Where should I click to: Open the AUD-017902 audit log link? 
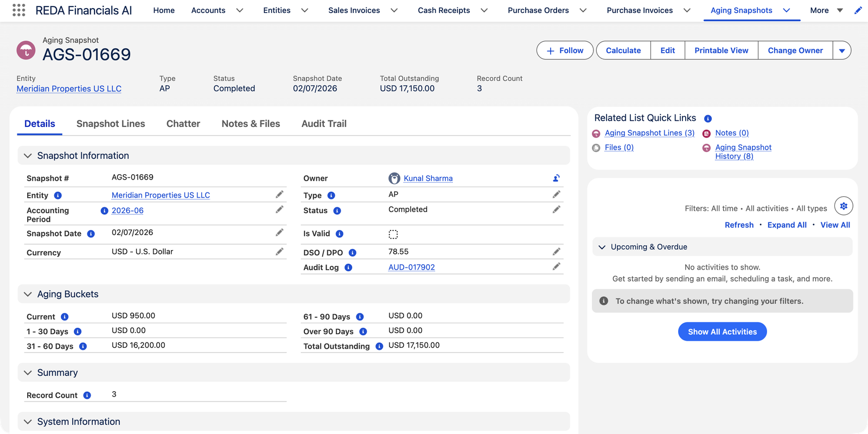(x=412, y=267)
